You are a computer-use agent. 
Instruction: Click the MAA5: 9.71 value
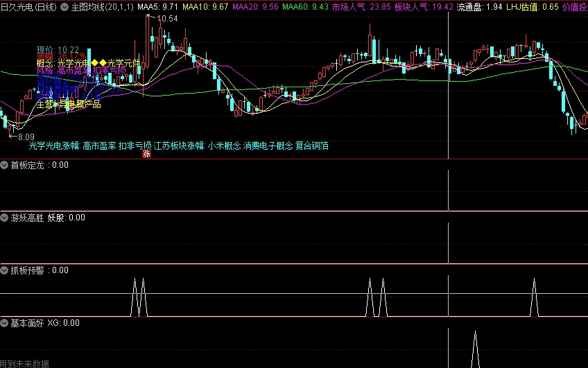click(157, 7)
